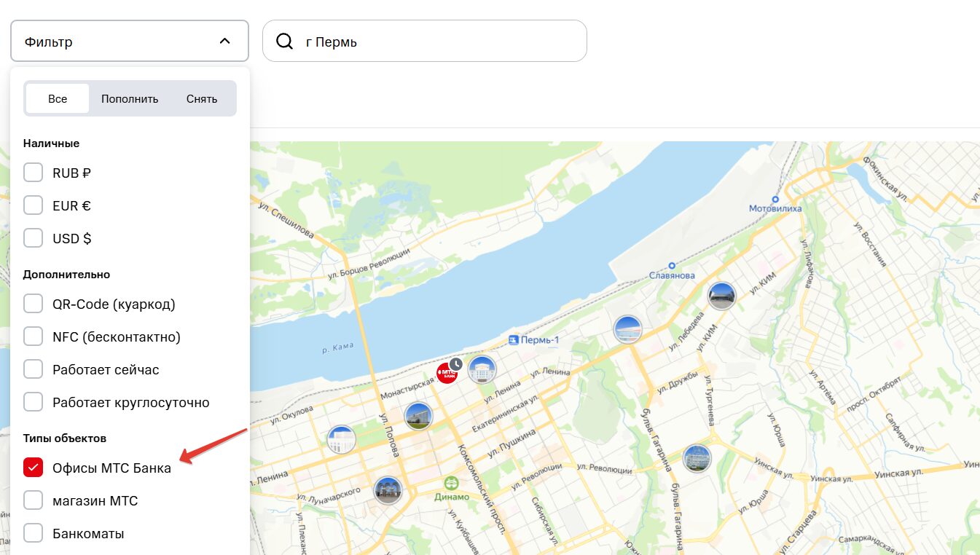The height and width of the screenshot is (555, 980).
Task: Open the office photo marker above Пермь-1
Action: coord(628,330)
